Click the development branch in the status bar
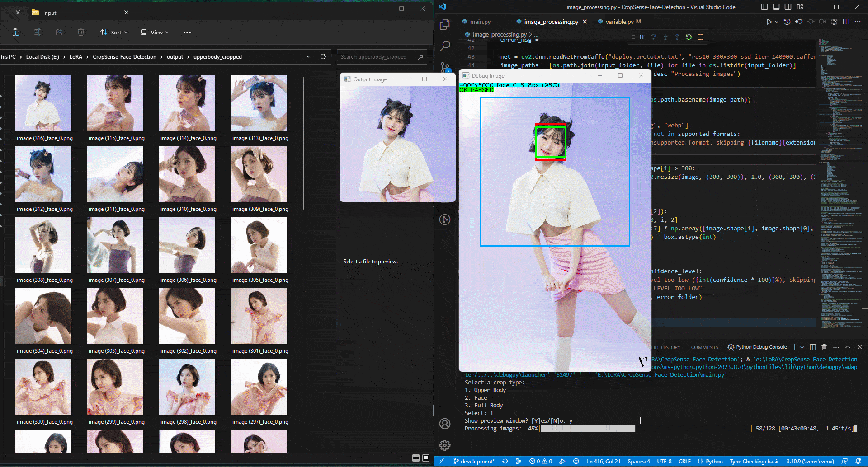Screen dimensions: 868x467 click(x=474, y=461)
